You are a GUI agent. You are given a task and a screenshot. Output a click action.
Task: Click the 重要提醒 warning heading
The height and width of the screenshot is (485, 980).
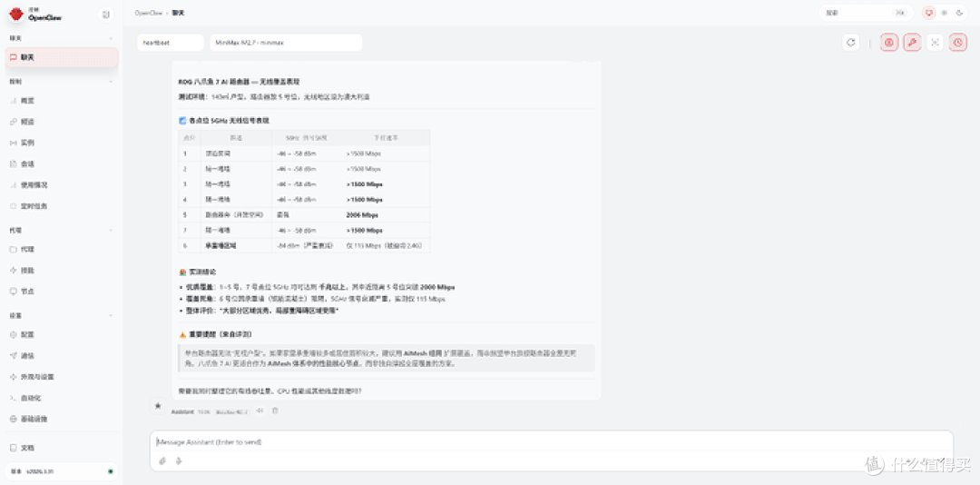[x=216, y=334]
